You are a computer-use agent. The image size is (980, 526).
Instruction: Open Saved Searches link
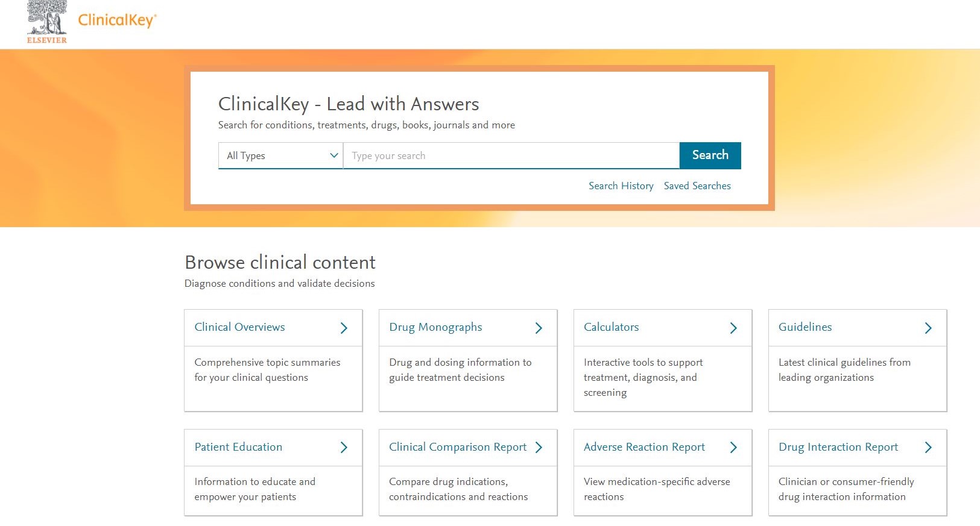[x=697, y=186]
